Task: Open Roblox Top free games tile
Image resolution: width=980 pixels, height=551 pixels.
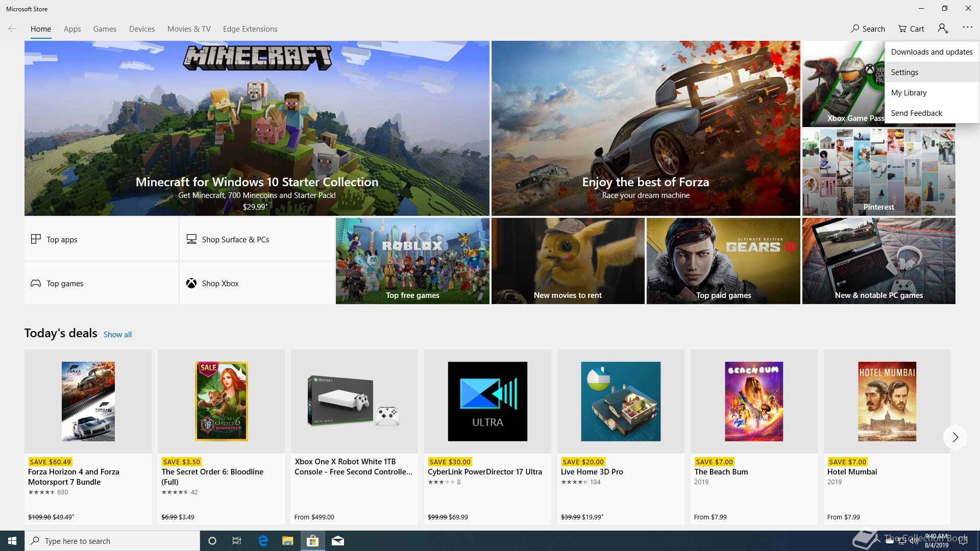Action: (412, 261)
